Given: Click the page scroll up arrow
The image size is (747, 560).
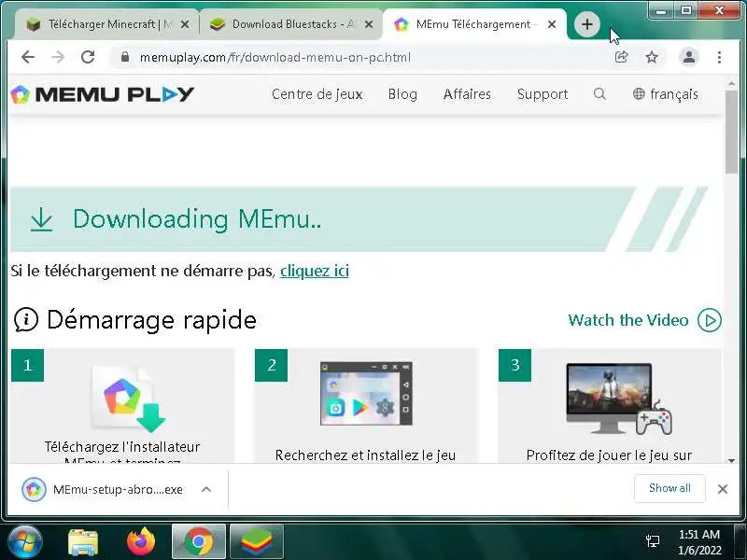Looking at the screenshot, I should click(731, 84).
